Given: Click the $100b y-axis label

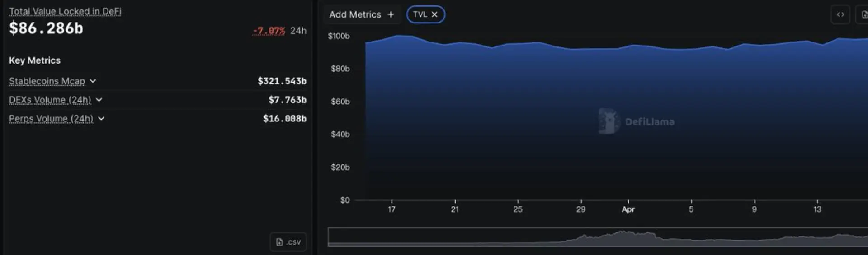Looking at the screenshot, I should tap(339, 36).
